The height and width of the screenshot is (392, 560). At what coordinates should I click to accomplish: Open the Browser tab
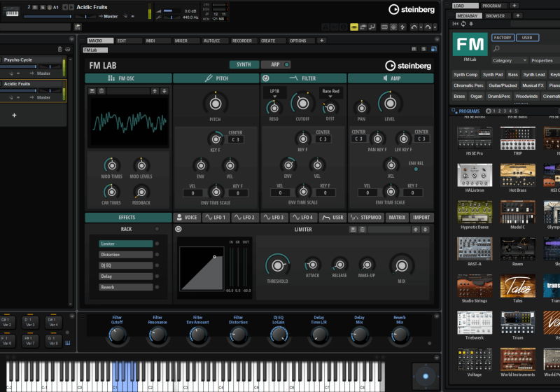coord(496,15)
